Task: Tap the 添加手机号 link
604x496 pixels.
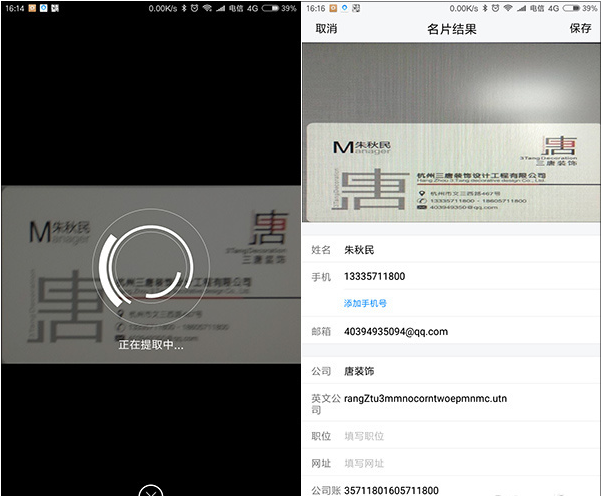Action: (365, 303)
